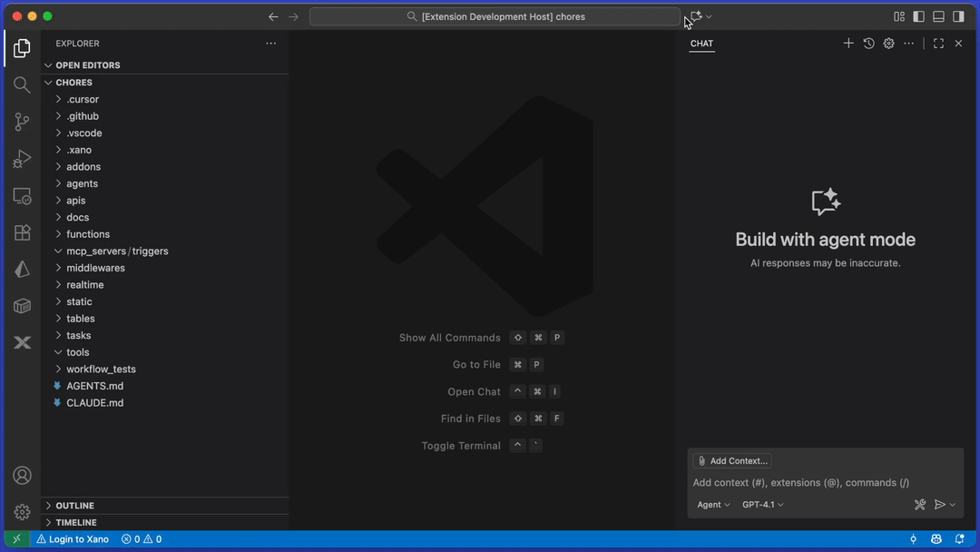The image size is (980, 552).
Task: Expand the apis folder
Action: point(165,201)
